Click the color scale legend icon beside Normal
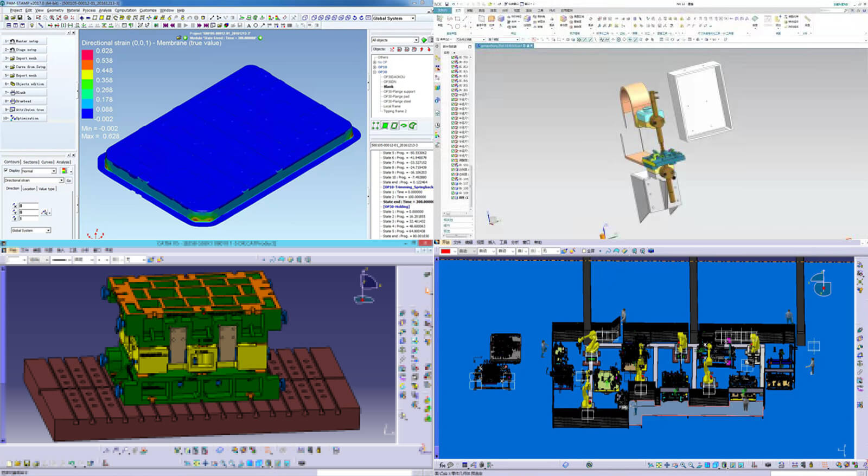This screenshot has width=868, height=476. [x=64, y=171]
